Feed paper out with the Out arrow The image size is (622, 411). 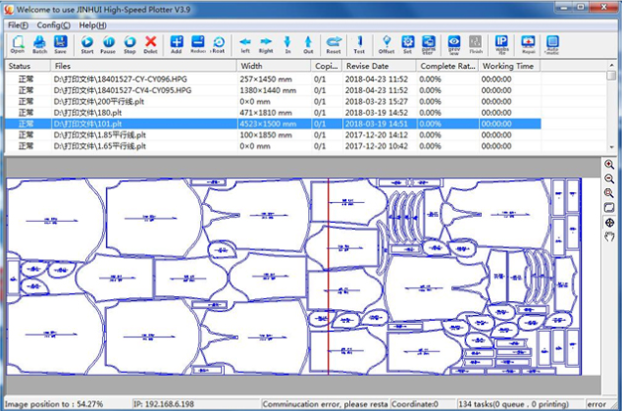[308, 44]
